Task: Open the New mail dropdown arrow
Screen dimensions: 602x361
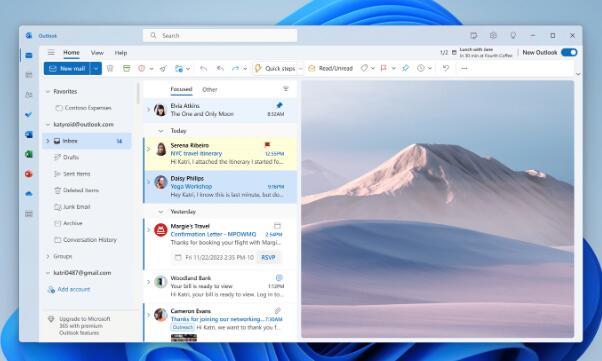Action: [96, 68]
